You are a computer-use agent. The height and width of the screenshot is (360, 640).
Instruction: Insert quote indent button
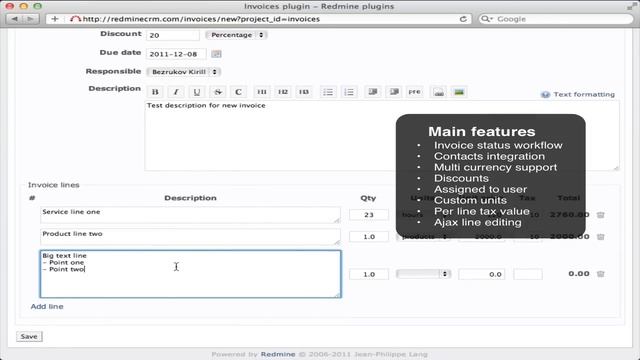coord(373,92)
